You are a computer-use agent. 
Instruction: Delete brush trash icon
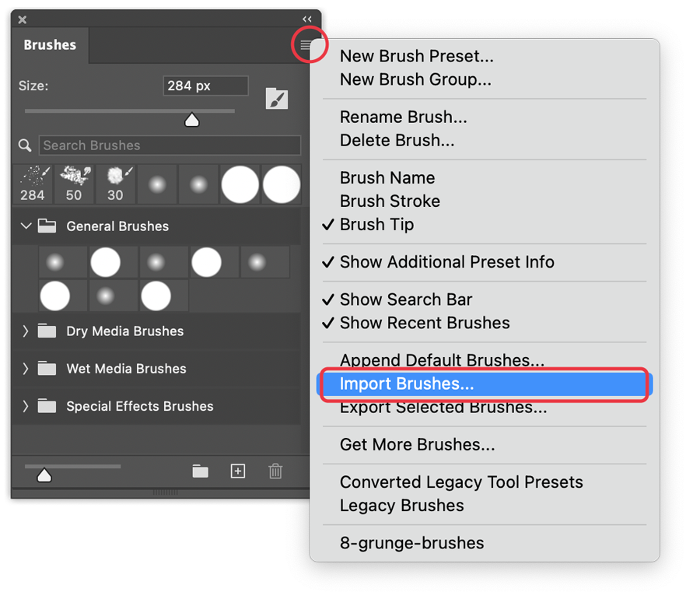tap(275, 471)
